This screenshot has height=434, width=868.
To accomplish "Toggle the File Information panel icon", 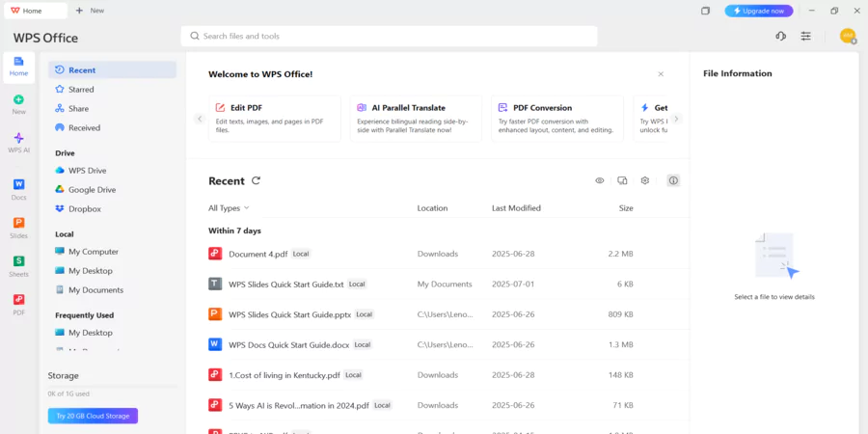I will [x=673, y=180].
